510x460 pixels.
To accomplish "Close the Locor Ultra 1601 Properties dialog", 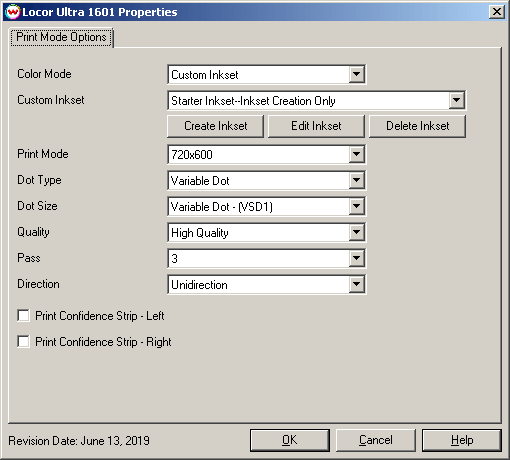I will (x=496, y=12).
